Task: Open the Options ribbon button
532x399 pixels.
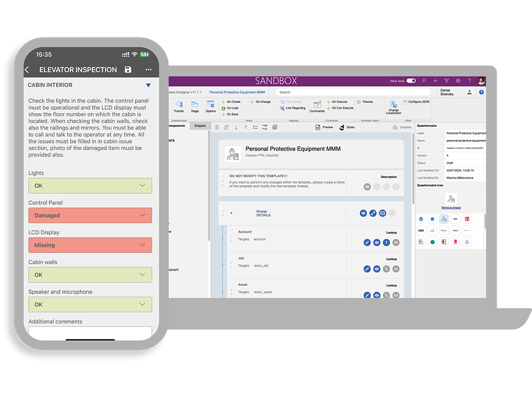Action: coord(211,106)
